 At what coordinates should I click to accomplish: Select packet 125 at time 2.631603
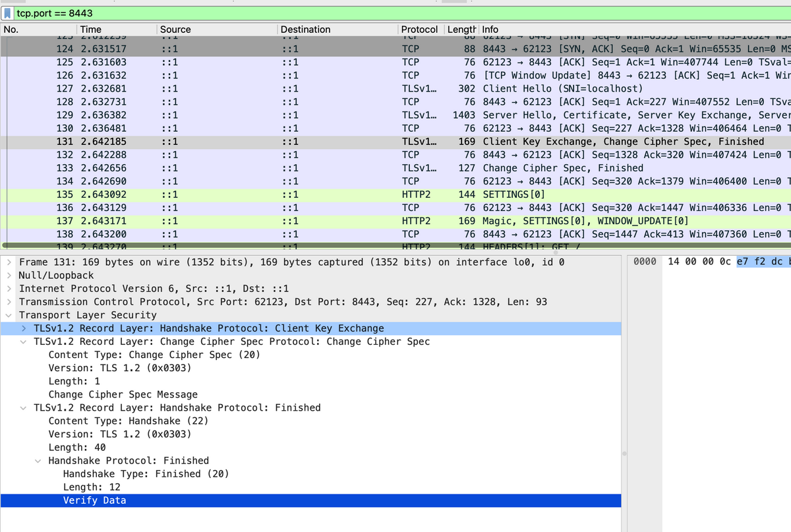point(395,62)
